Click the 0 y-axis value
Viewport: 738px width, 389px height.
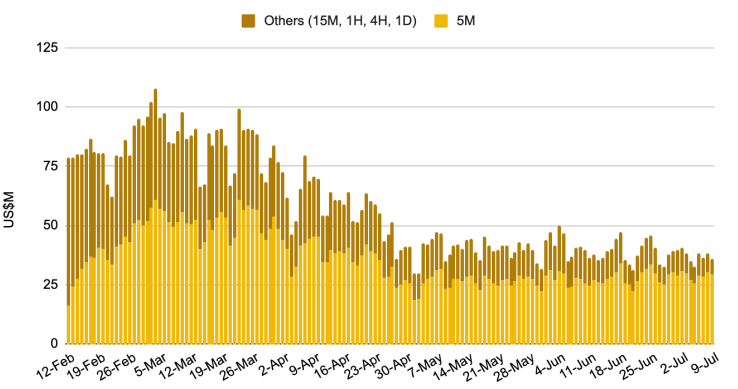pyautogui.click(x=55, y=343)
